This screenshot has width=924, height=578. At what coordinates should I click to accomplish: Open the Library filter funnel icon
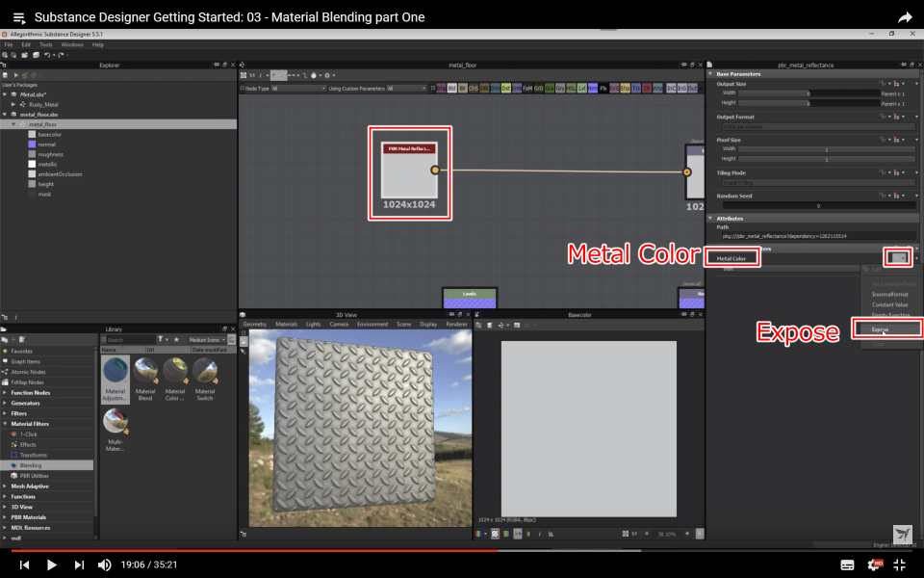[x=161, y=340]
